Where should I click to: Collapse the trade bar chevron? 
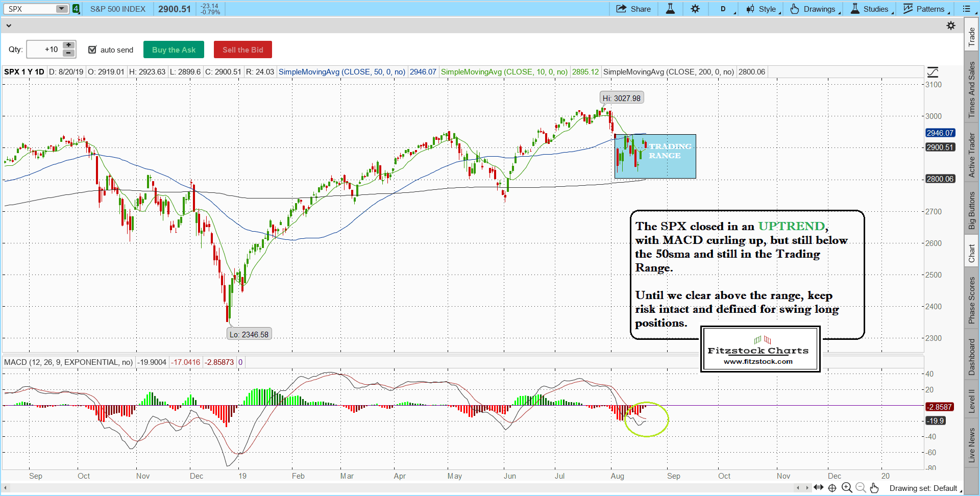tap(8, 26)
